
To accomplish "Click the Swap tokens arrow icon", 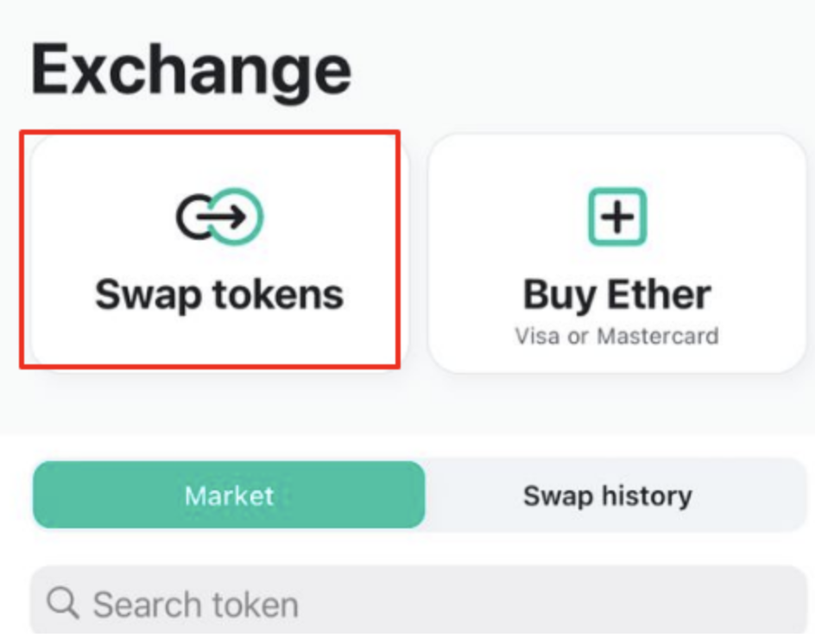I will click(x=220, y=217).
